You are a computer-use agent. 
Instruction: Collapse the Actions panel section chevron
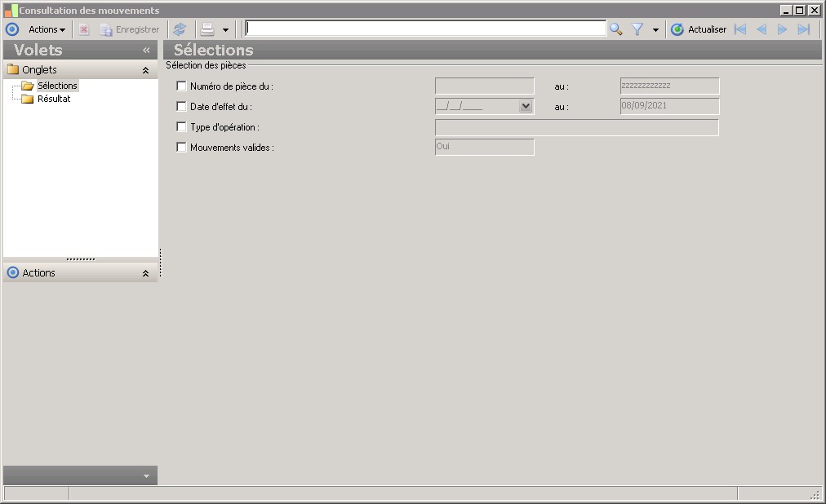[x=145, y=273]
